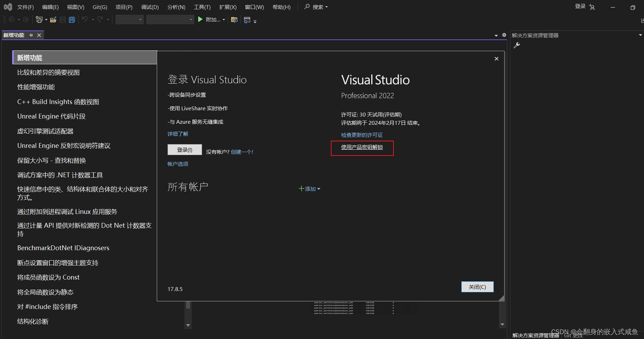Open the 窗口(W) menu
Image resolution: width=644 pixels, height=339 pixels.
[254, 7]
